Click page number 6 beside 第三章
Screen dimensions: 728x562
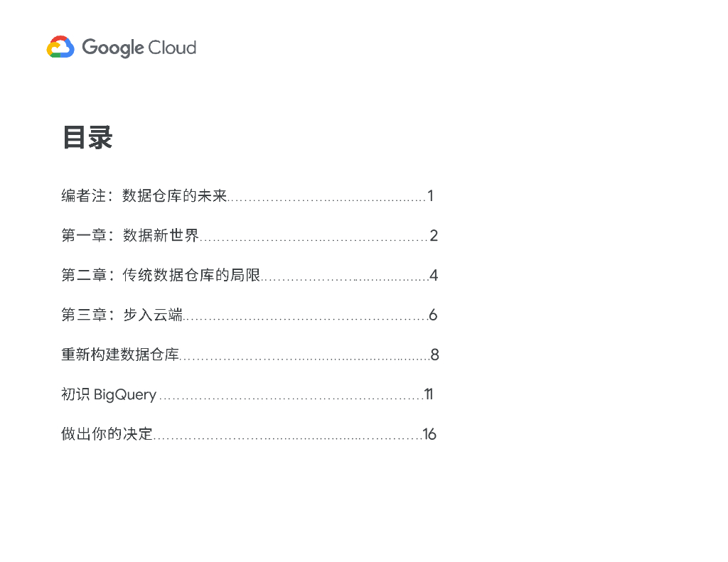click(x=433, y=315)
